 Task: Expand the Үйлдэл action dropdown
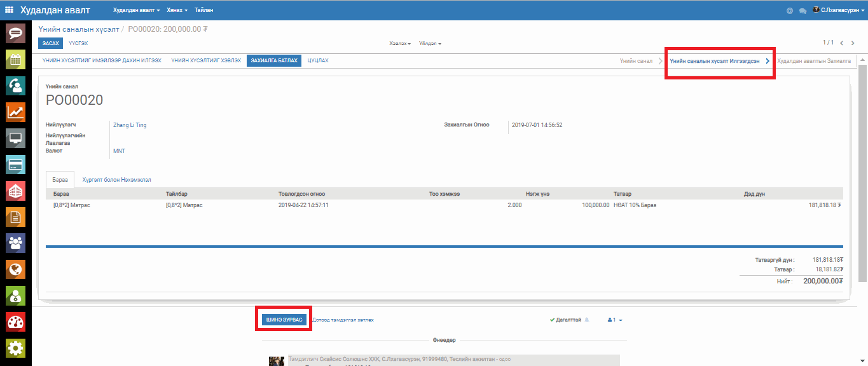click(430, 44)
